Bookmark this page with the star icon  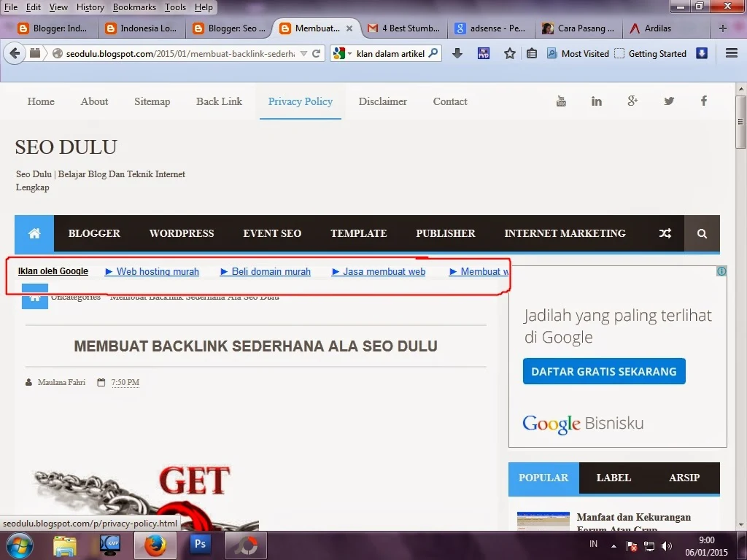pyautogui.click(x=510, y=53)
